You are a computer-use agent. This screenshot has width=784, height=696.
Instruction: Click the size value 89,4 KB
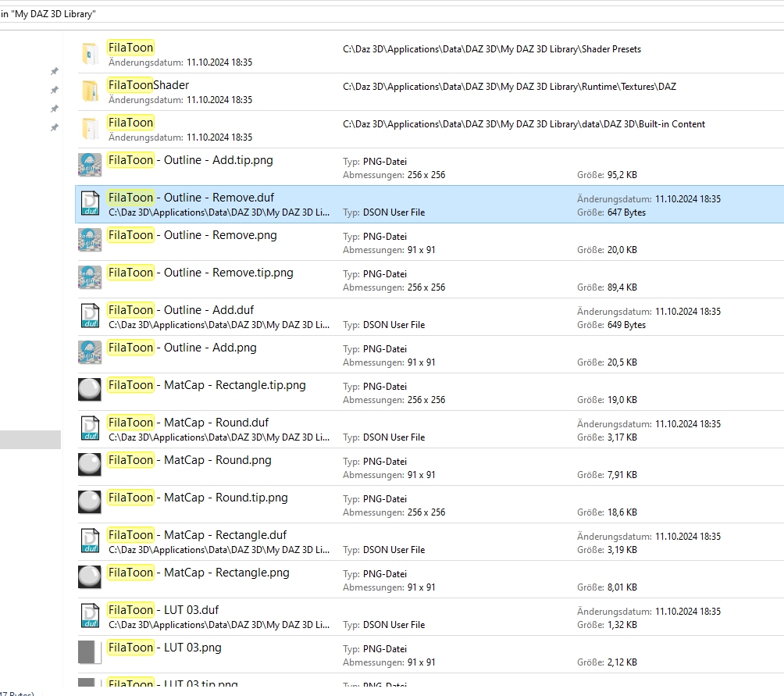click(x=622, y=287)
